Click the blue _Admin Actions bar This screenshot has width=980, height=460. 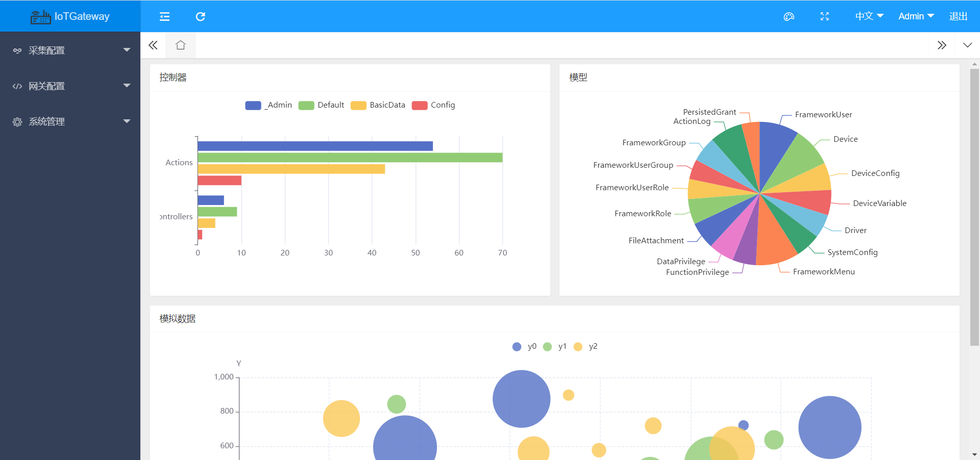coord(315,146)
